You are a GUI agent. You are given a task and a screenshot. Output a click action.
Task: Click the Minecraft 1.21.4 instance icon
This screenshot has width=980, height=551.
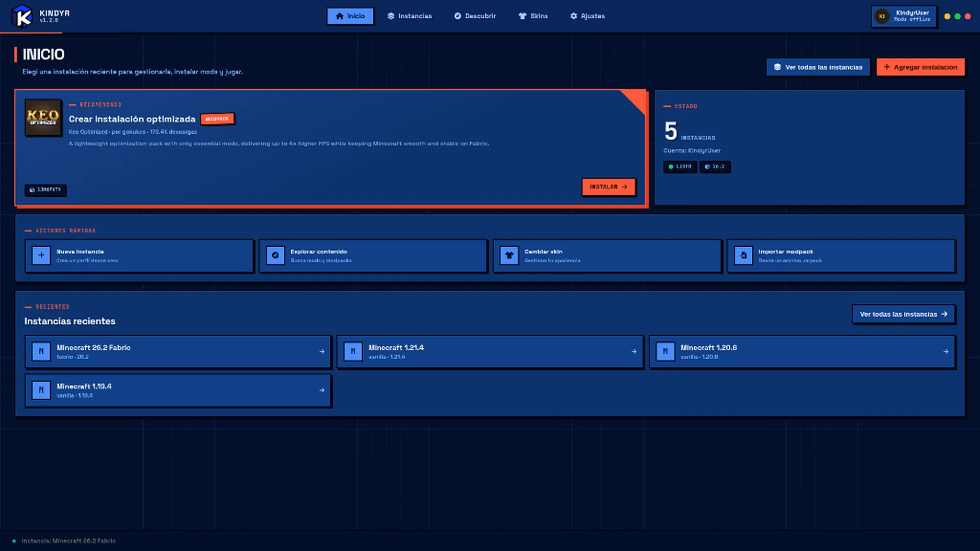pyautogui.click(x=353, y=352)
